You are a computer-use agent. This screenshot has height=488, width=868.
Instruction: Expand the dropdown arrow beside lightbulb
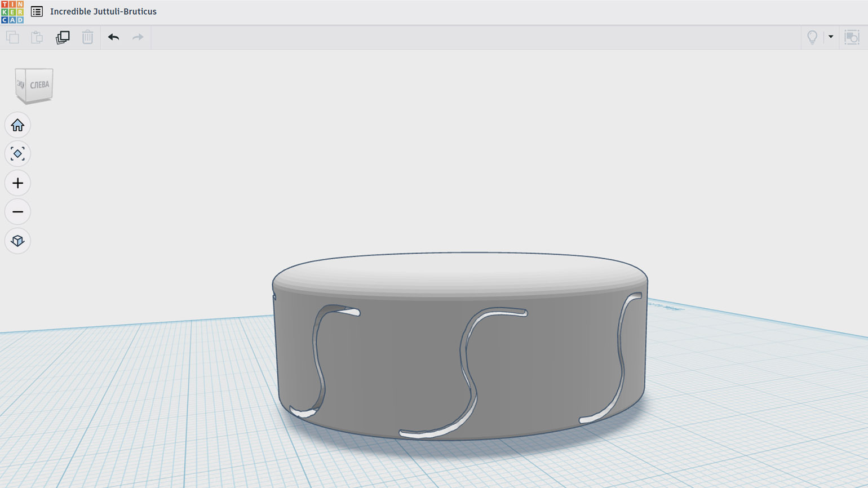(831, 37)
